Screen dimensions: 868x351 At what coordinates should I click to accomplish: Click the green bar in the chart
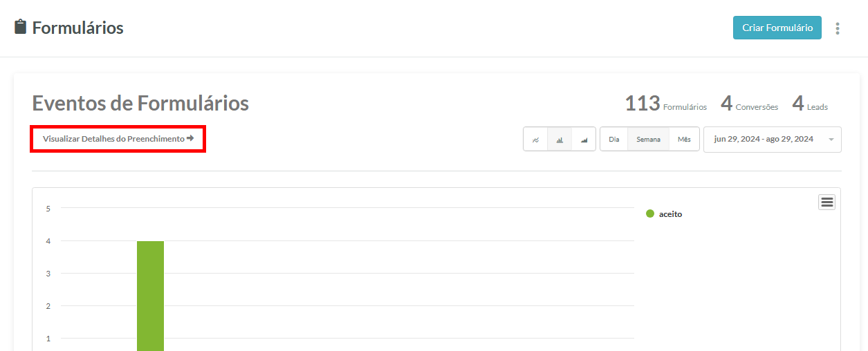[x=150, y=296]
